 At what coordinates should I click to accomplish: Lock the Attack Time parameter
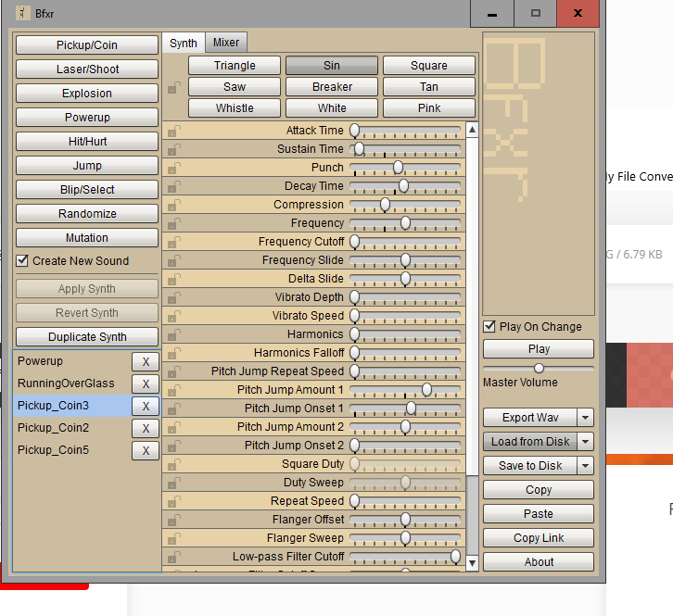(x=173, y=132)
